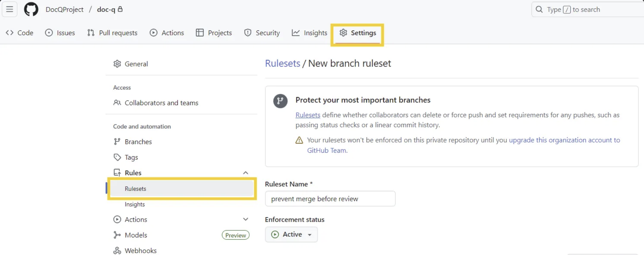Click the Models icon in sidebar
644x255 pixels.
coord(117,235)
